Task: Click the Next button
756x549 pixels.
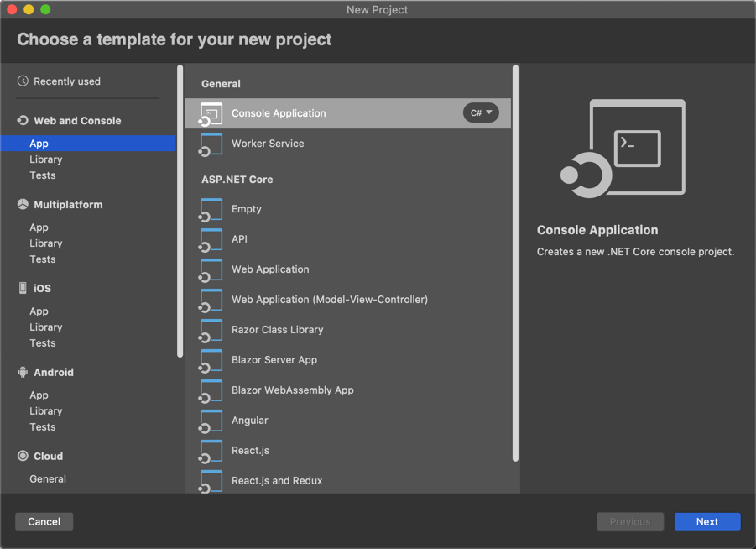Action: [706, 521]
